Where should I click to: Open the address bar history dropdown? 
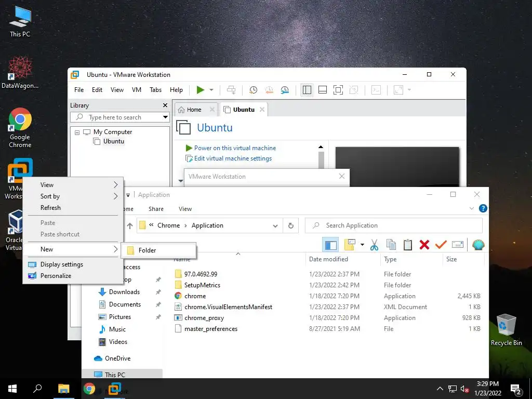point(275,225)
